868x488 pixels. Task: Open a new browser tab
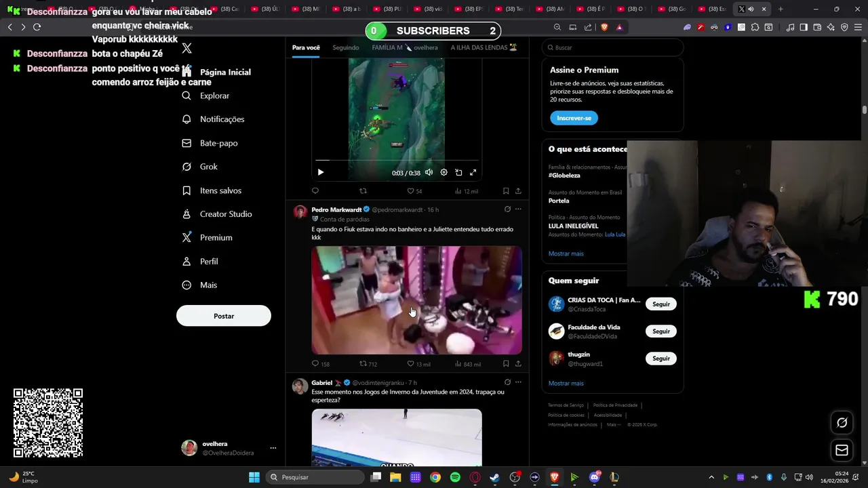pyautogui.click(x=781, y=9)
